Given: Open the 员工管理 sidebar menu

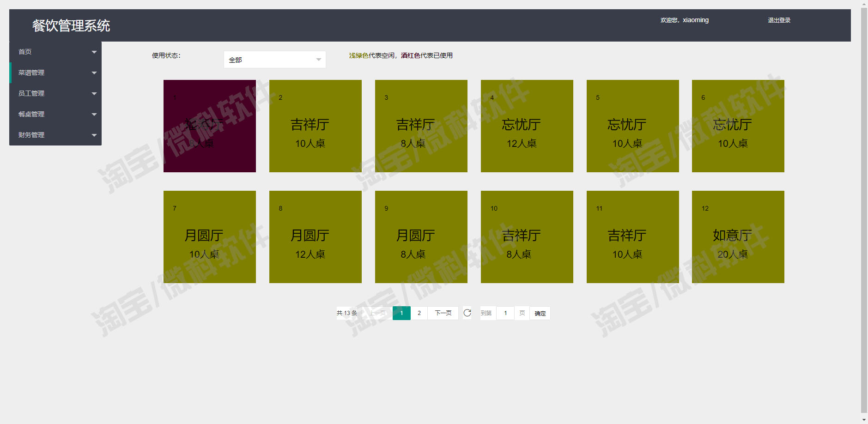Looking at the screenshot, I should [x=55, y=93].
